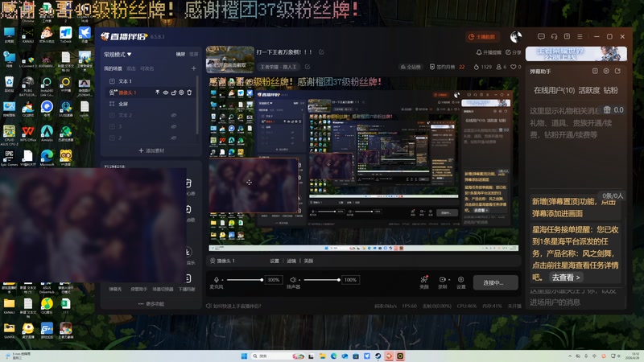Image resolution: width=644 pixels, height=362 pixels.
Task: Click 更多功能 more functions
Action: tap(151, 304)
